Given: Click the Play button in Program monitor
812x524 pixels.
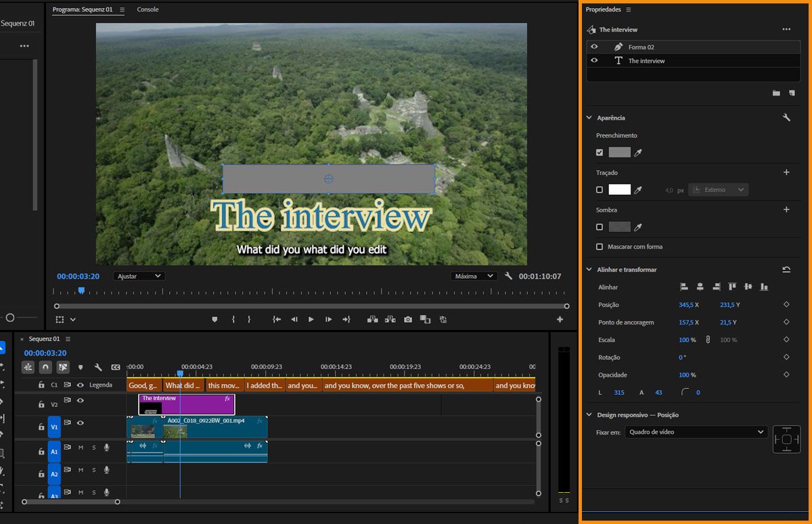Looking at the screenshot, I should (311, 319).
